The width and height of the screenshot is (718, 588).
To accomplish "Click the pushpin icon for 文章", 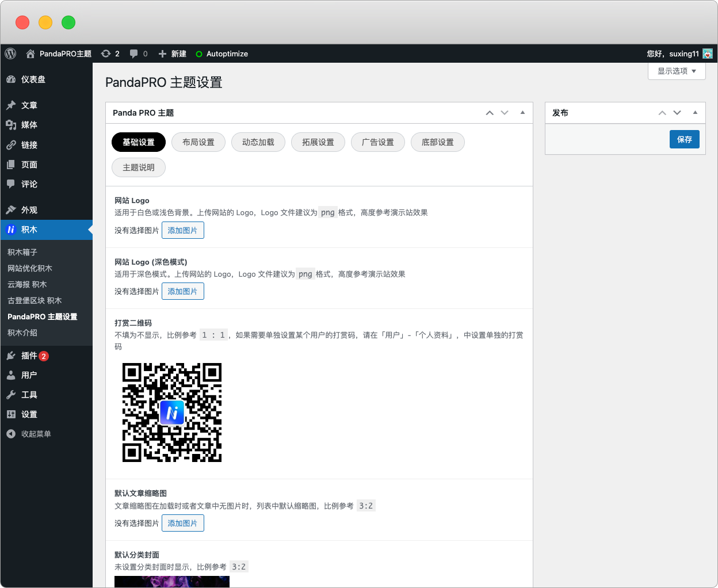I will coord(11,105).
